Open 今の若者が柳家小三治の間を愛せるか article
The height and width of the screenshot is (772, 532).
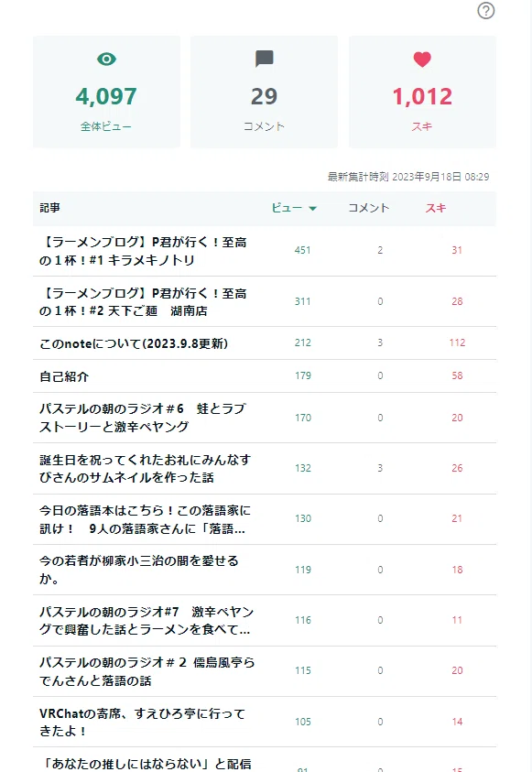pos(139,570)
